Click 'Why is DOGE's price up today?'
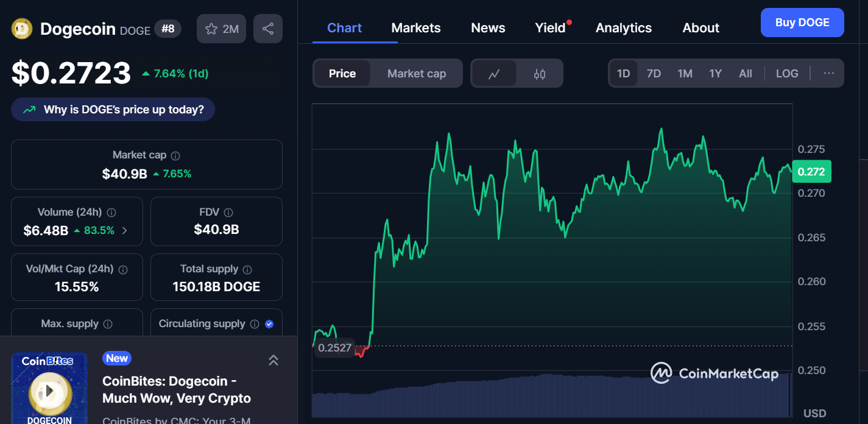Screen dimensions: 868x424 113,110
